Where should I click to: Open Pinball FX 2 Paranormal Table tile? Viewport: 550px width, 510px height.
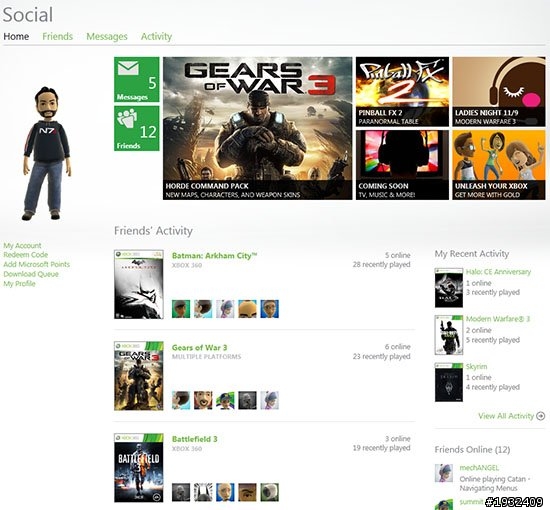(402, 92)
